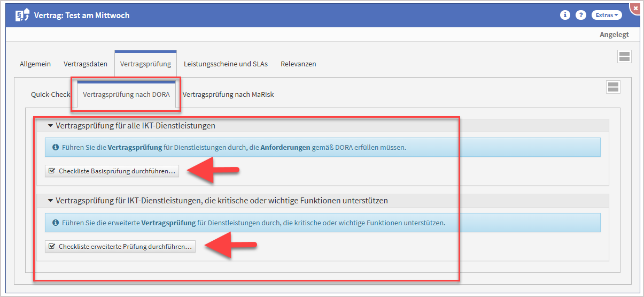Open the Relevanzen tab

298,64
